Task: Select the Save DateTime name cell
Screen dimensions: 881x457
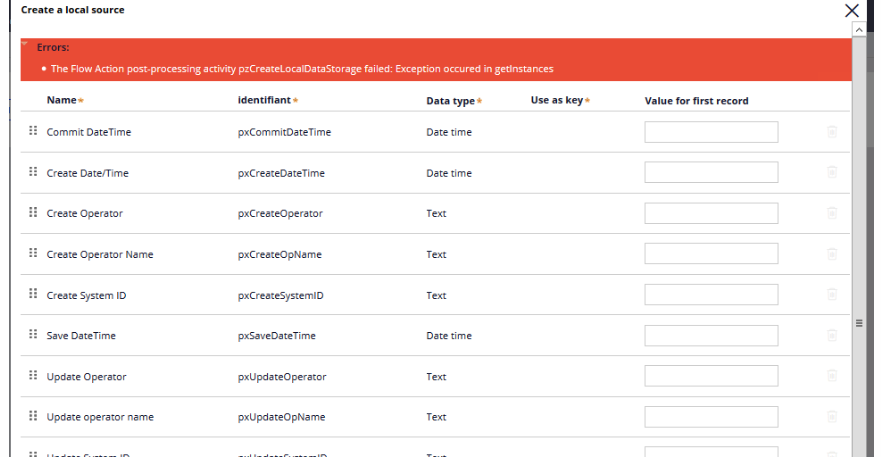Action: [81, 336]
